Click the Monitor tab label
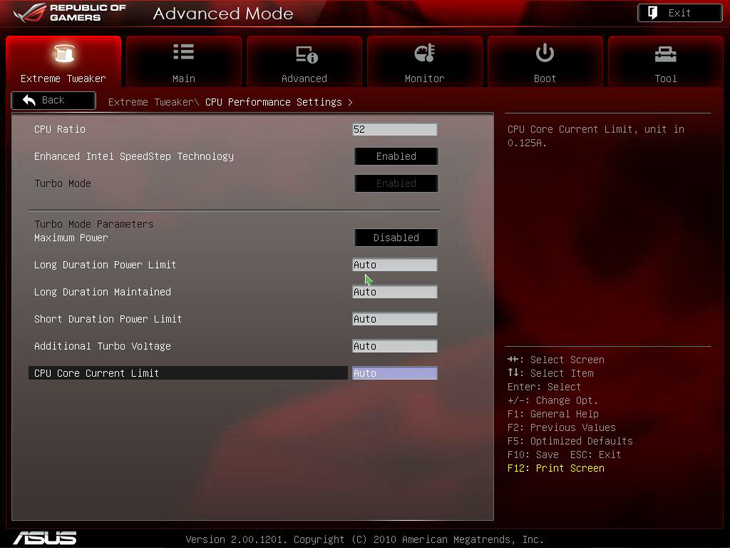The width and height of the screenshot is (730, 548). tap(425, 78)
